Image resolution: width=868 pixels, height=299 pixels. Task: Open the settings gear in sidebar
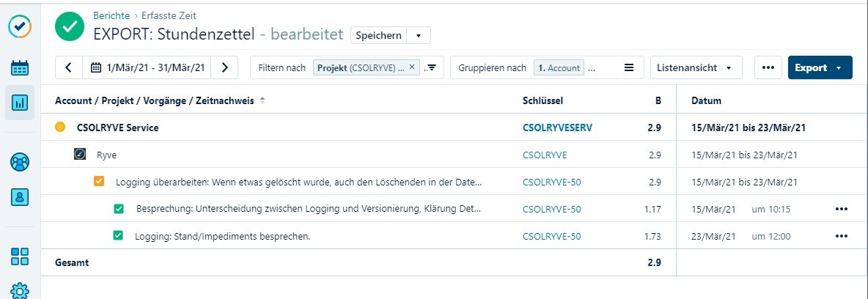click(20, 290)
